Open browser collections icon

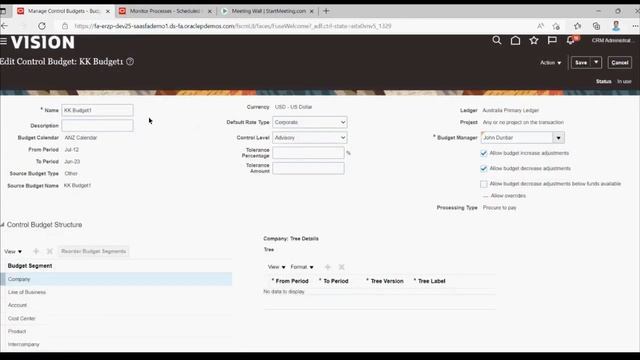(596, 26)
